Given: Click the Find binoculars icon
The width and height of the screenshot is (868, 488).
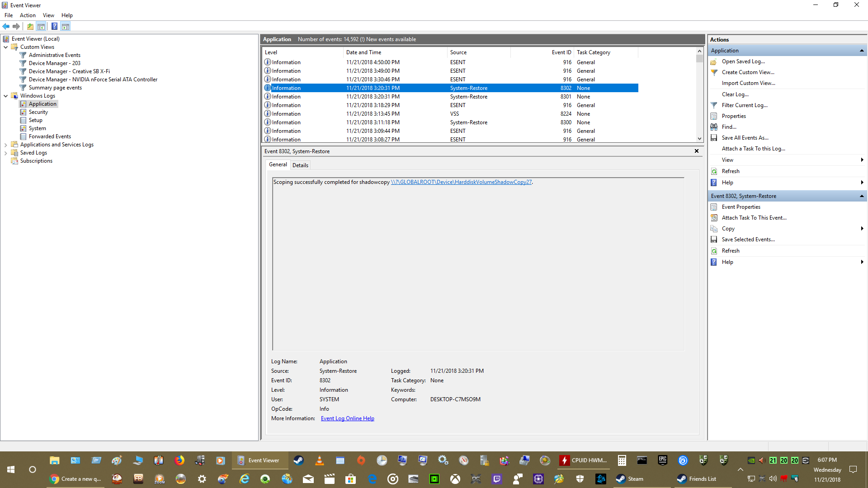Looking at the screenshot, I should pos(714,127).
